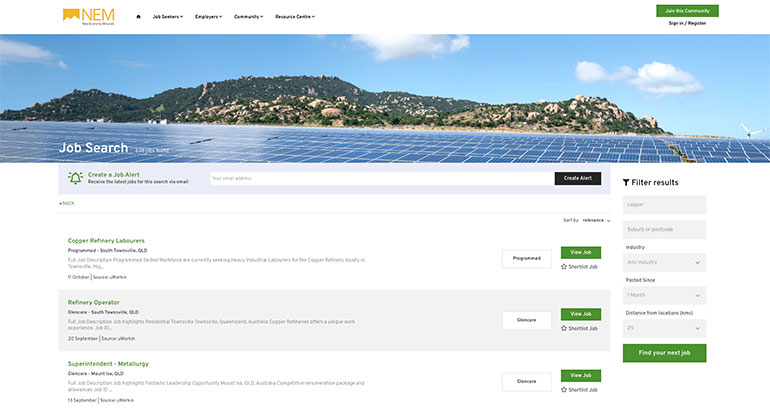
Task: Open the Posted Since dropdown
Action: click(664, 295)
